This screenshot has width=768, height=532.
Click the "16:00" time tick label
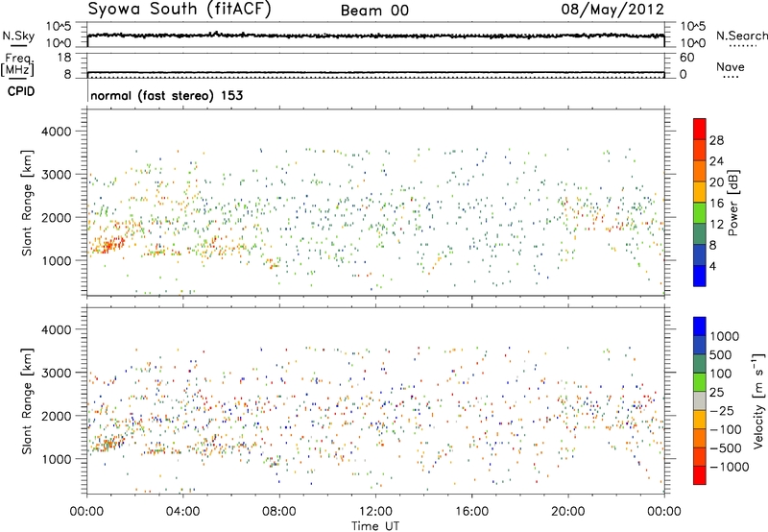click(471, 512)
